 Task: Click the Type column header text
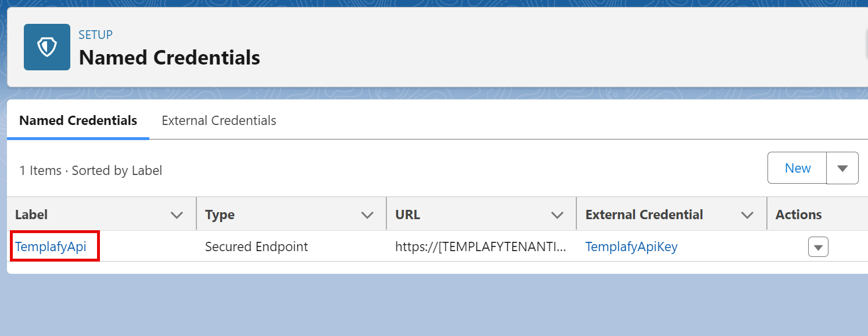(x=220, y=215)
